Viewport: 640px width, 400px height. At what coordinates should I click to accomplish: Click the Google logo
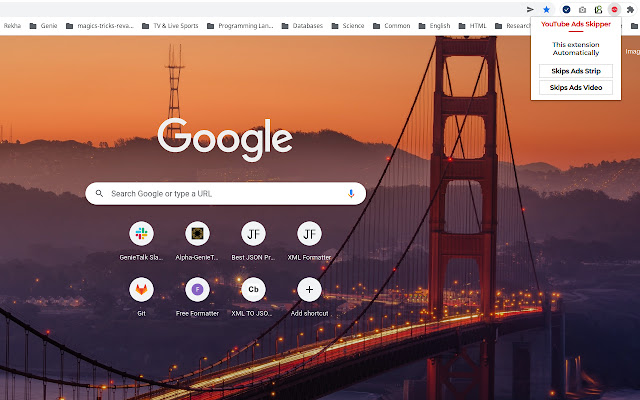(225, 139)
